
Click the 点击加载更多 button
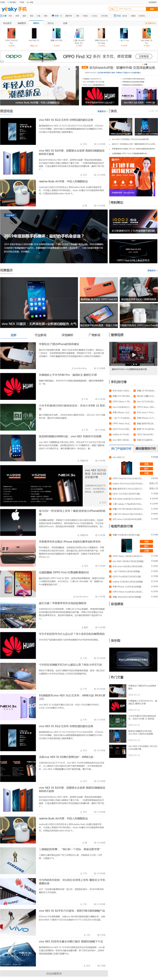pos(54,973)
